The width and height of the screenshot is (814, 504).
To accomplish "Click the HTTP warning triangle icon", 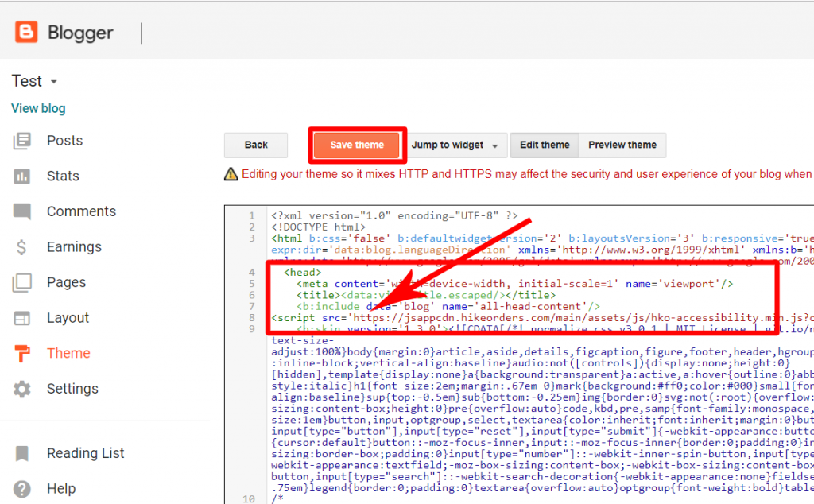I will pos(231,174).
